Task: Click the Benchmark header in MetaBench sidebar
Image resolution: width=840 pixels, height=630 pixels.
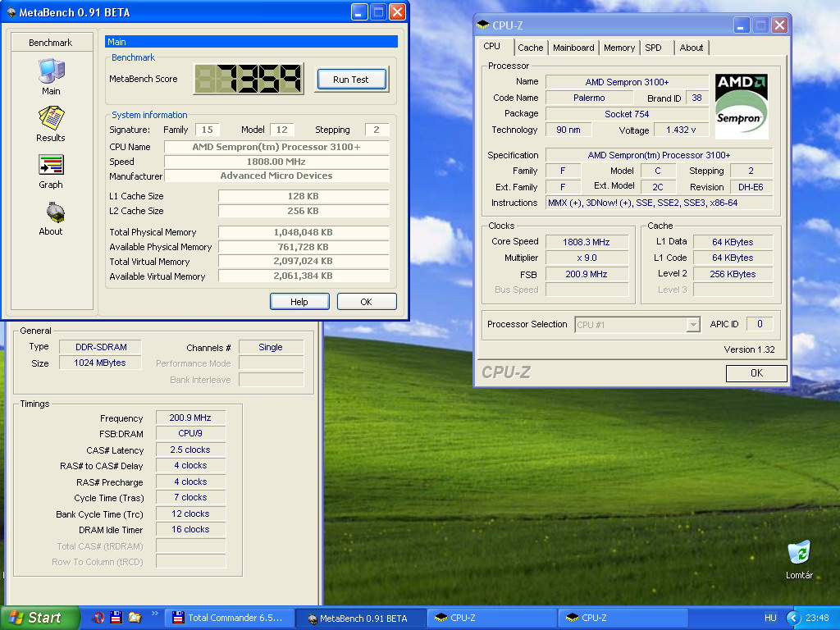Action: click(51, 43)
